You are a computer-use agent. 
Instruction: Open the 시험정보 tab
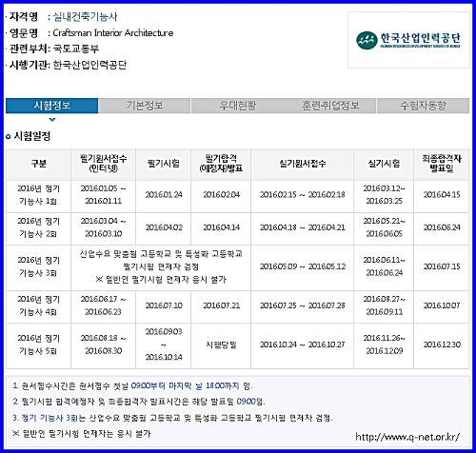[x=52, y=106]
